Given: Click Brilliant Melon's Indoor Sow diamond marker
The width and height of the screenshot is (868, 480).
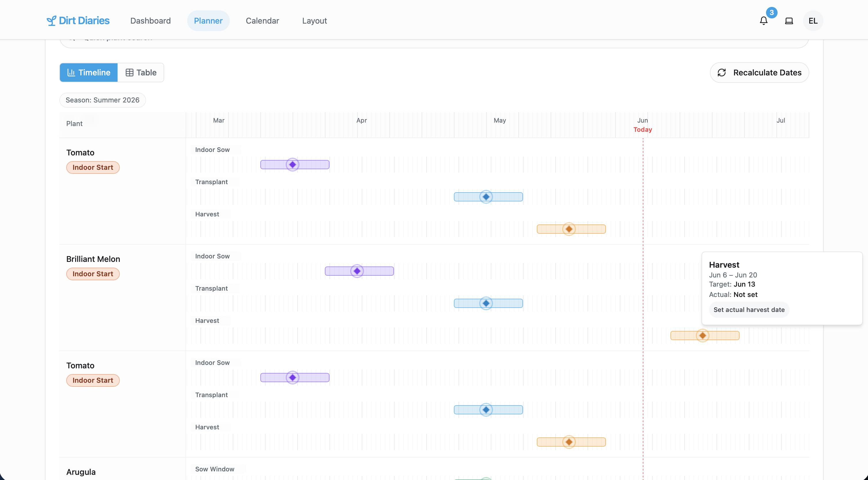Looking at the screenshot, I should [357, 271].
